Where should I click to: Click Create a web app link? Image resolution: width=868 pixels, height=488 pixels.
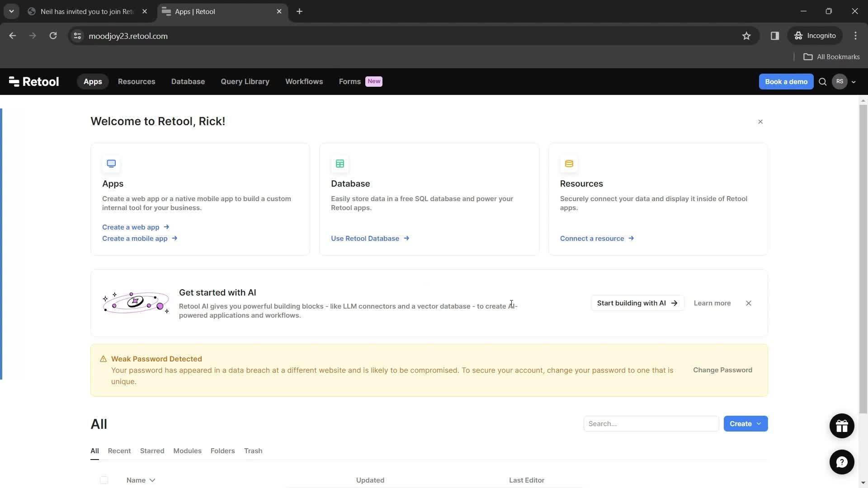[x=136, y=227]
